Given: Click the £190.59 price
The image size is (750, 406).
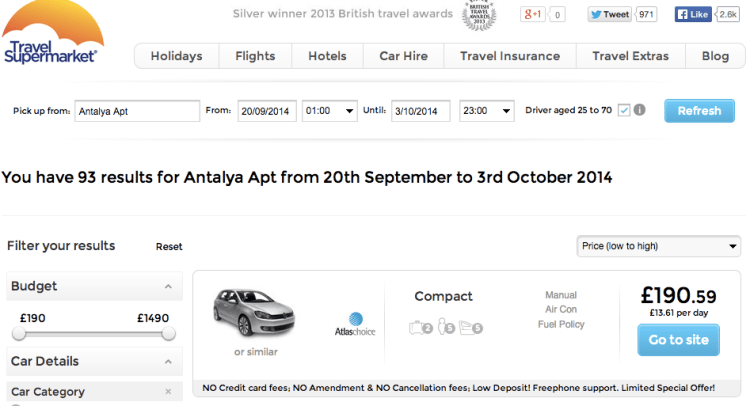Looking at the screenshot, I should tap(678, 296).
